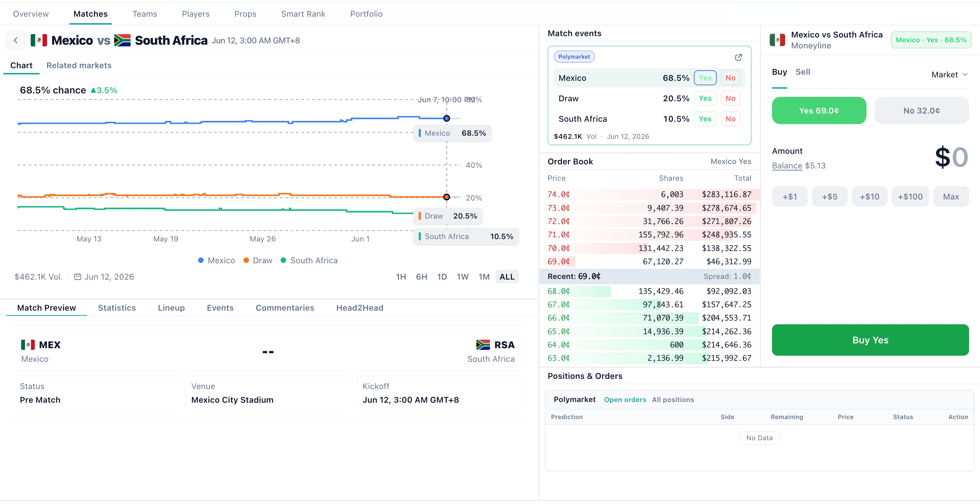Image resolution: width=980 pixels, height=504 pixels.
Task: Show All positions list
Action: 673,400
